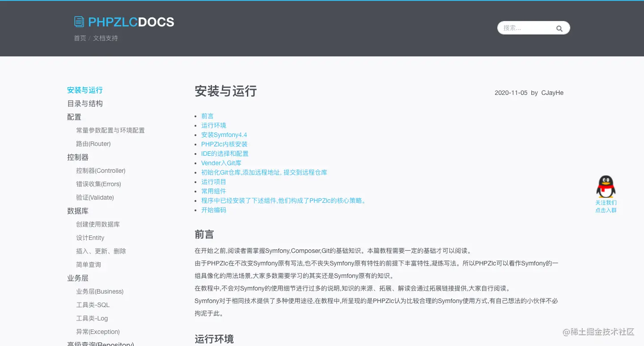Click the 关注我们 link
Screen dimensions: 644x346
[606, 202]
